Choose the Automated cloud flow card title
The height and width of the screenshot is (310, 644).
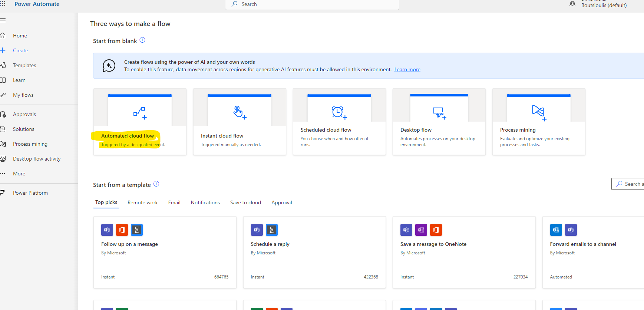coord(128,136)
